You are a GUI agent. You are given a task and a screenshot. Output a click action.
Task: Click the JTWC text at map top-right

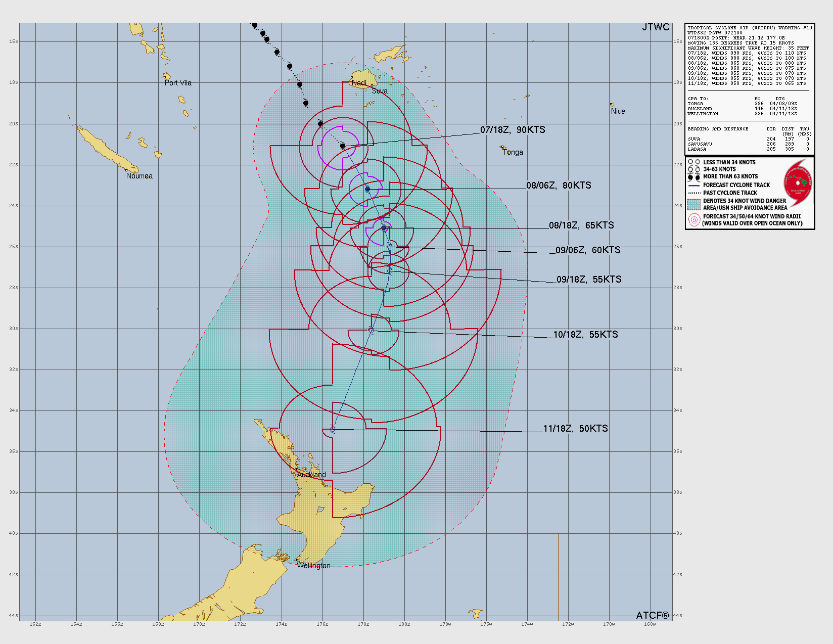pyautogui.click(x=656, y=27)
